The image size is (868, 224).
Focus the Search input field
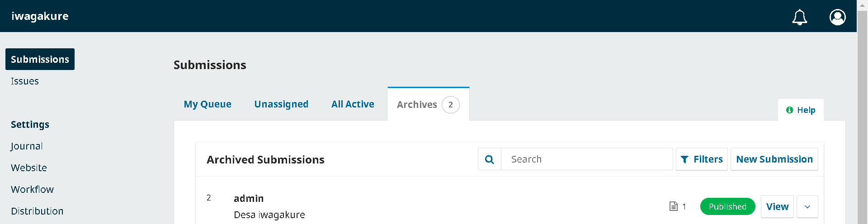click(586, 159)
